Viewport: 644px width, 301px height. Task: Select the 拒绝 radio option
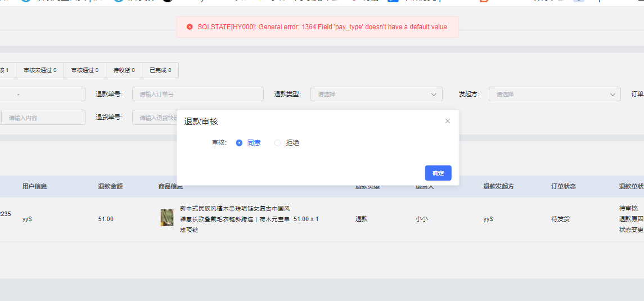click(x=278, y=143)
